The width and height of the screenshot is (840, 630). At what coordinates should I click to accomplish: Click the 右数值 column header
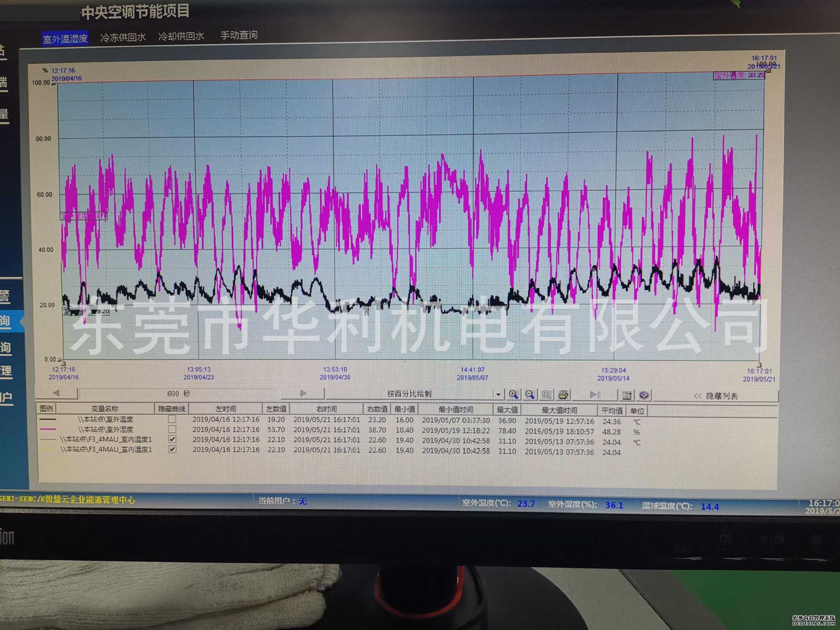[x=377, y=409]
